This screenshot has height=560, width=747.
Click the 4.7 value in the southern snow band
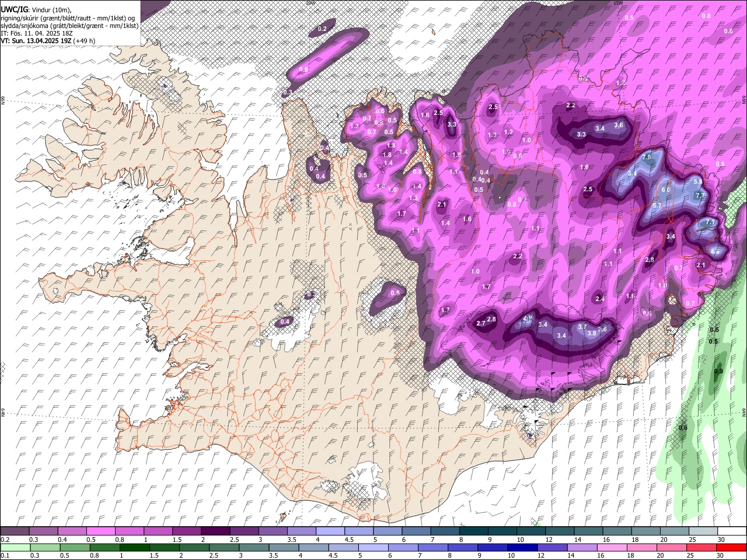(x=527, y=318)
